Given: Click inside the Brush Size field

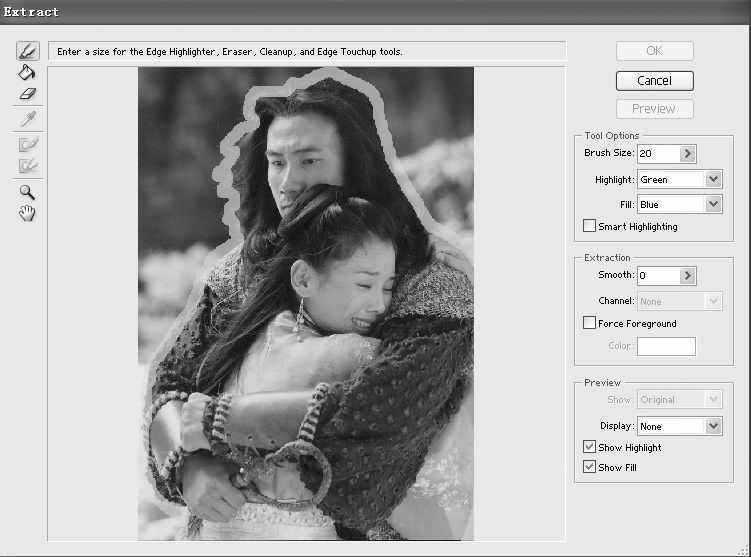Looking at the screenshot, I should 656,154.
